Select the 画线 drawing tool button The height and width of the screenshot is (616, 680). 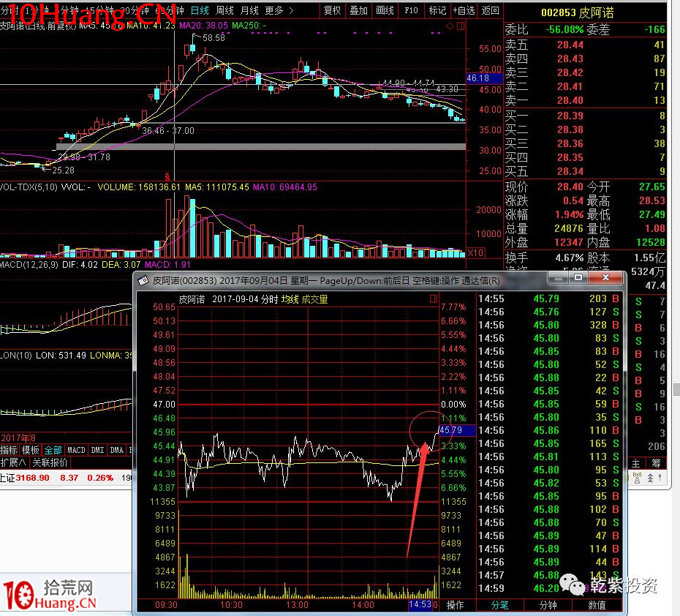pyautogui.click(x=385, y=10)
